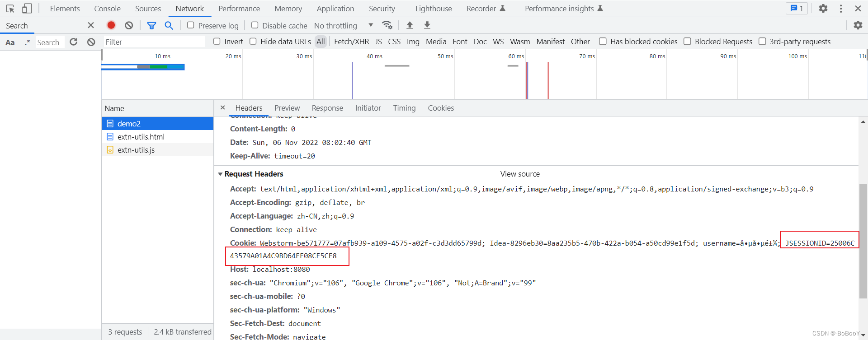Enable the Preserve log checkbox
Image resolution: width=868 pixels, height=340 pixels.
click(191, 25)
